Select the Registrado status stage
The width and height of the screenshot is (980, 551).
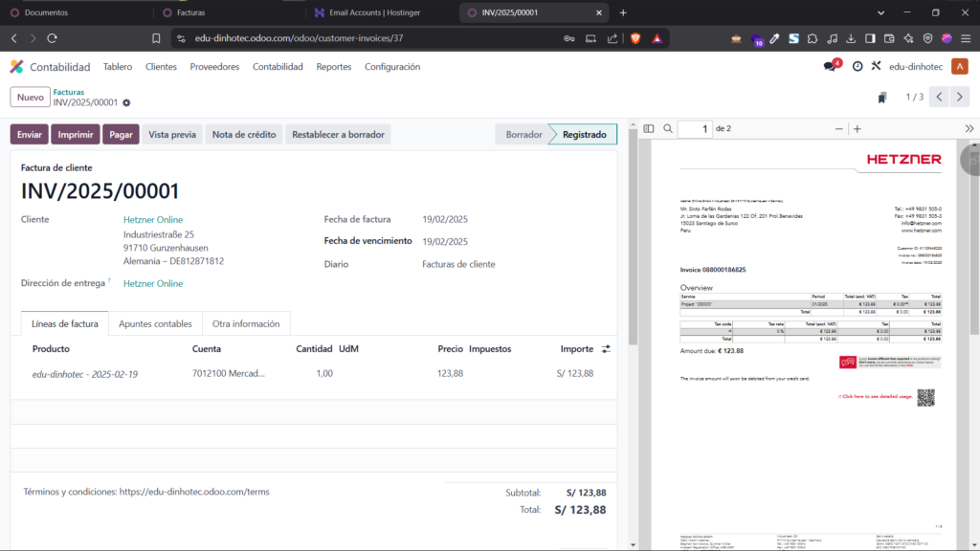(x=585, y=134)
